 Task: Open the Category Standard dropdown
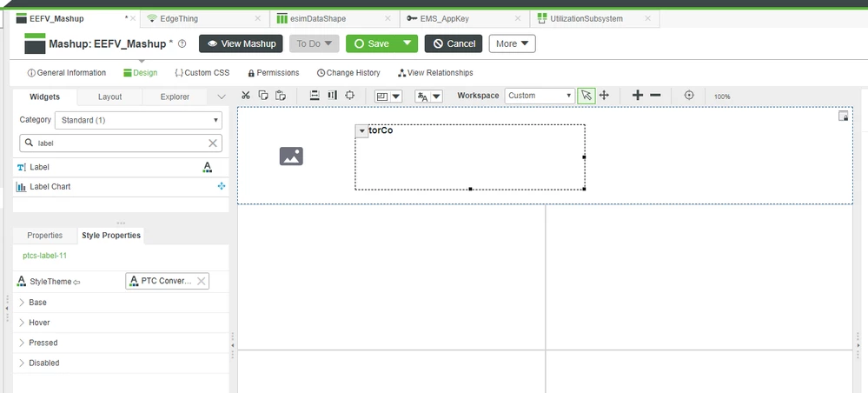138,120
